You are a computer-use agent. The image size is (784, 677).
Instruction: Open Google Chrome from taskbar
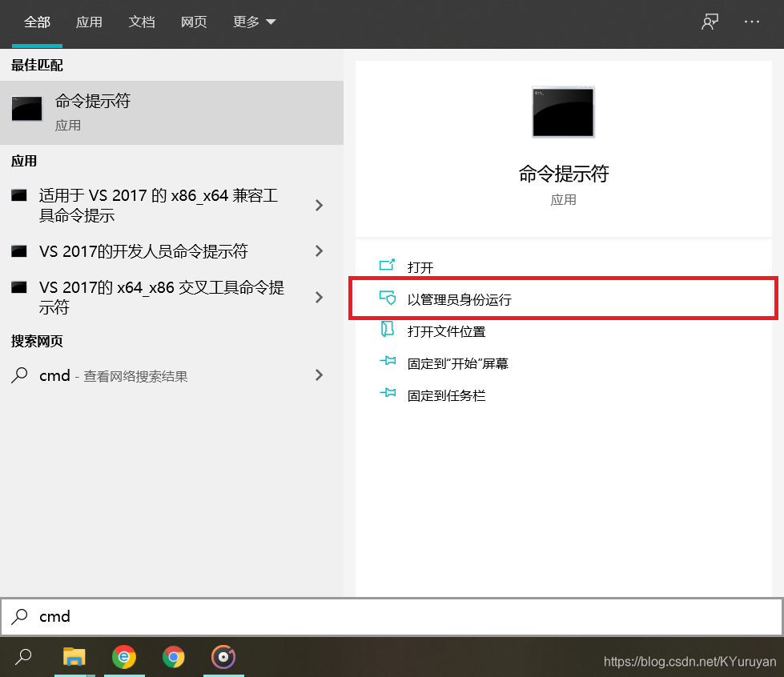pyautogui.click(x=174, y=657)
